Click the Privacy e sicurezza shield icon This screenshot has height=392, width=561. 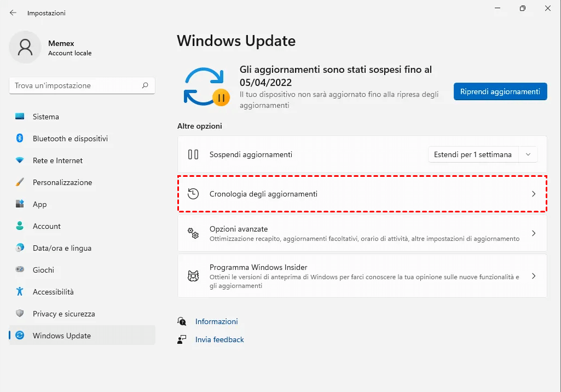pos(20,314)
